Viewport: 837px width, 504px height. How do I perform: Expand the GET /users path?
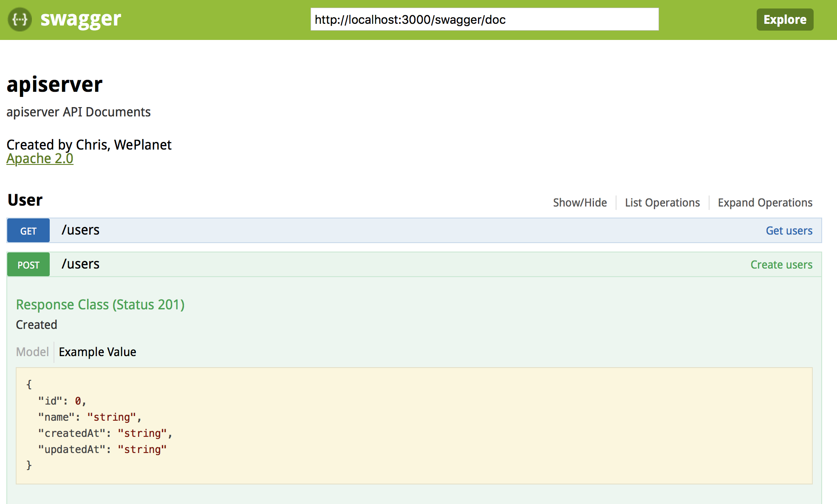tap(80, 230)
